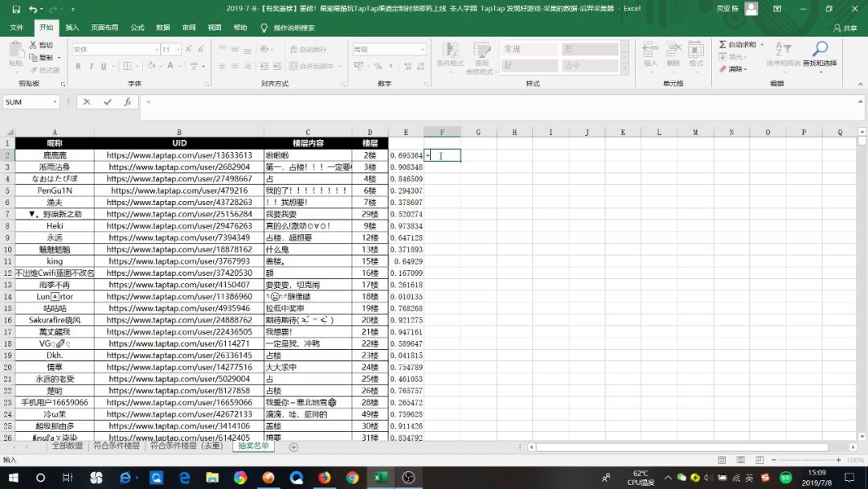Screen dimensions: 868x489
Task: Open the 文件 file menu
Action: point(17,27)
